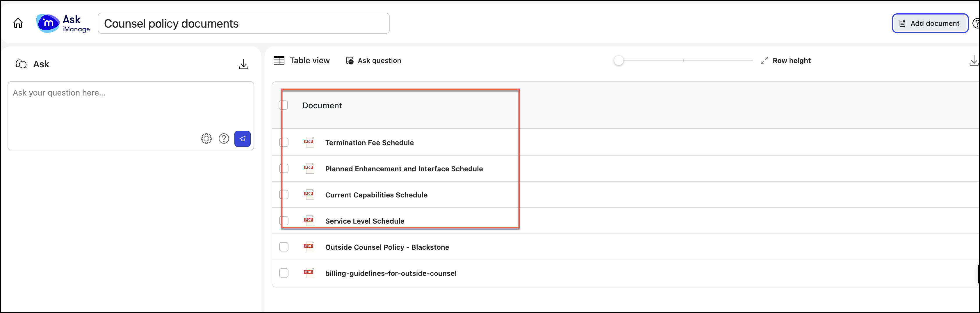Go to the home icon
Viewport: 980px width, 313px height.
pyautogui.click(x=18, y=23)
